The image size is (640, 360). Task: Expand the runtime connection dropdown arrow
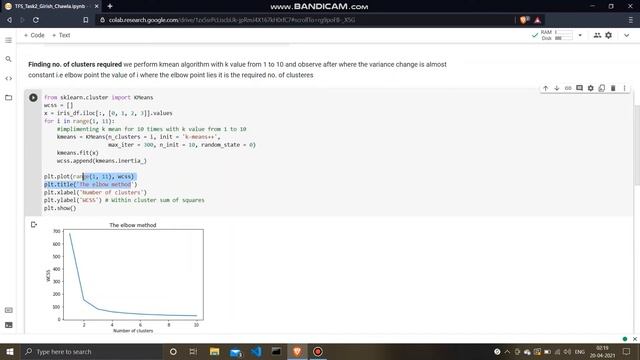(x=580, y=35)
